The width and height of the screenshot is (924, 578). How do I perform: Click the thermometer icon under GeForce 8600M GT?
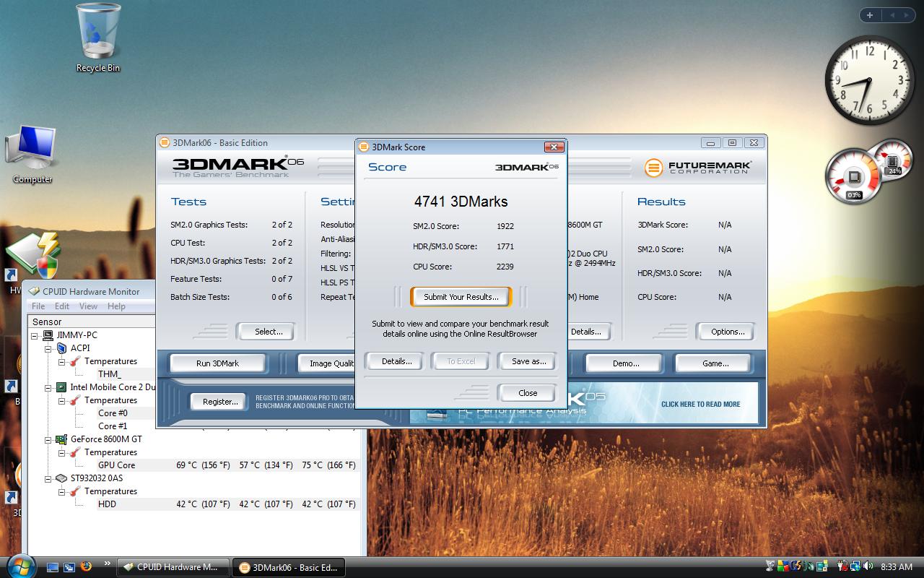(x=75, y=452)
